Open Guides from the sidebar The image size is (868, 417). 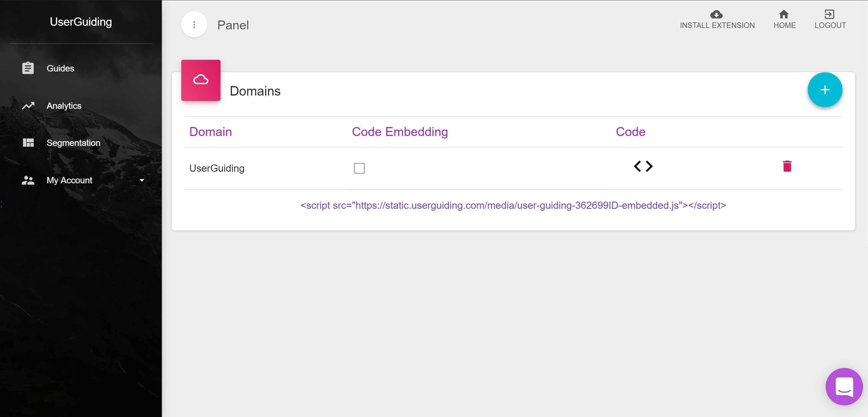tap(60, 68)
